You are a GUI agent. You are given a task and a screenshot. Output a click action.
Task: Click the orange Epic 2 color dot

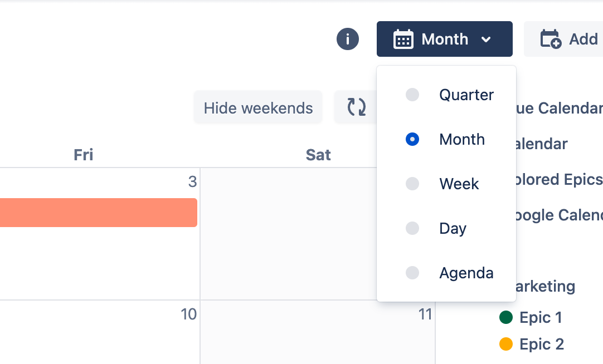[506, 344]
